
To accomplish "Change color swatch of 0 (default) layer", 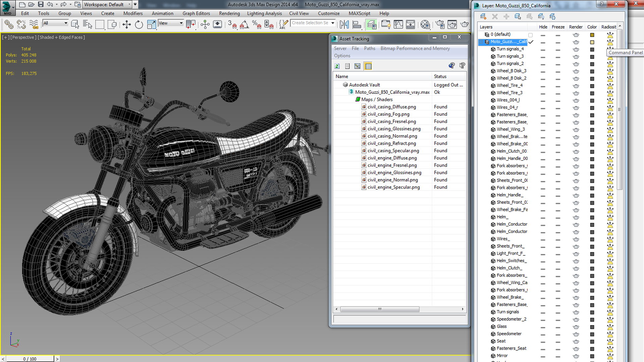I will point(592,35).
